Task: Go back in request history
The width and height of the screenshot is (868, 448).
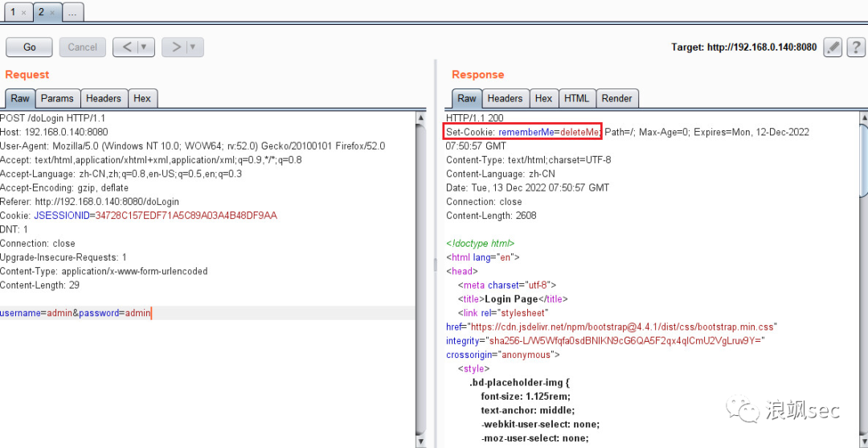Action: point(127,47)
